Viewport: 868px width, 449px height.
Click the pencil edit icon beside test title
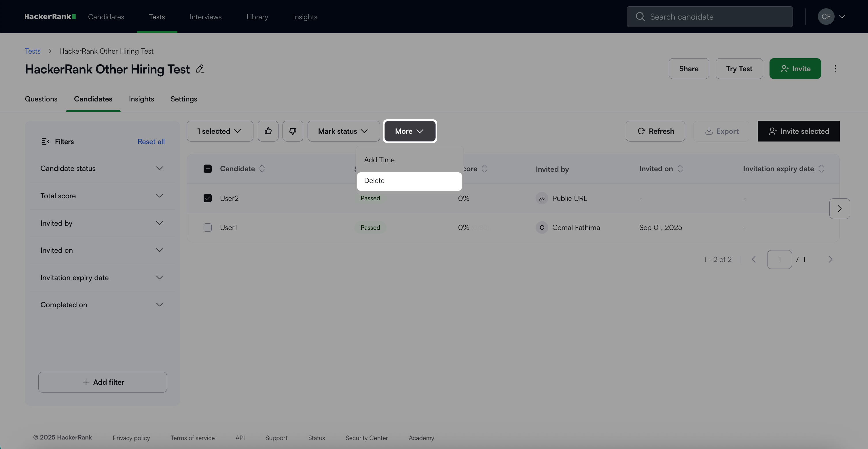pos(200,69)
